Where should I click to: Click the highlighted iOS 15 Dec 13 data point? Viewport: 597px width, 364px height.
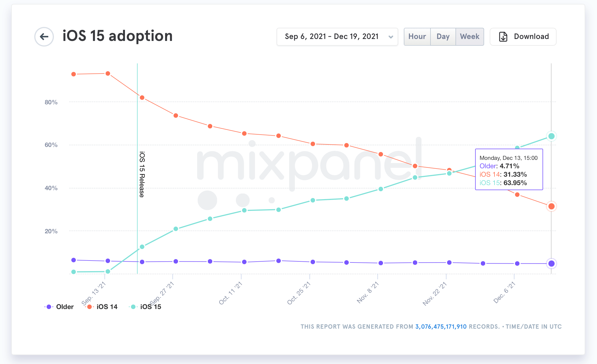(x=551, y=136)
